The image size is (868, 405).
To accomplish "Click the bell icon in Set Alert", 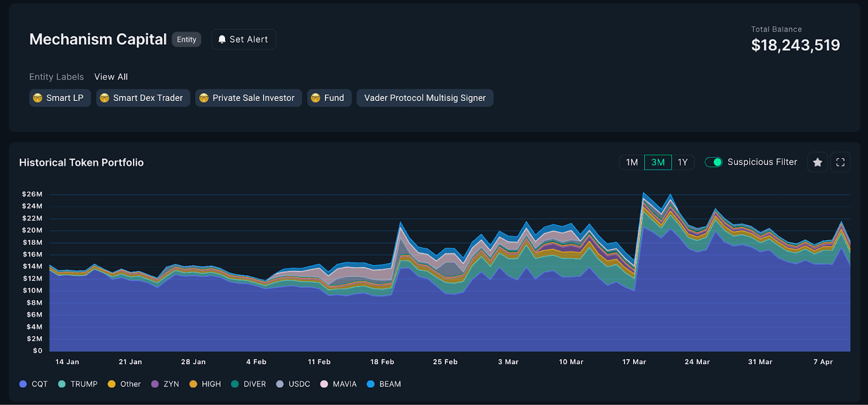I will (222, 39).
